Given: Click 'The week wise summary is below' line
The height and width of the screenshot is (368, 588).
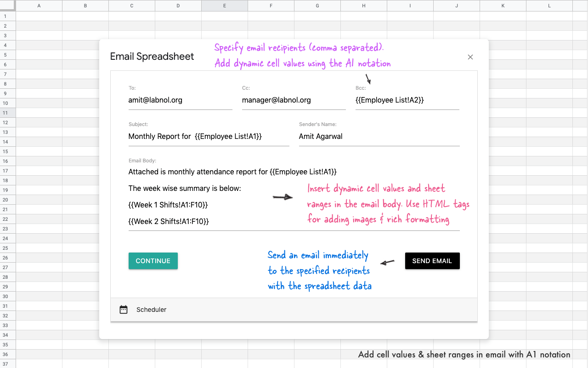Looking at the screenshot, I should pyautogui.click(x=185, y=188).
